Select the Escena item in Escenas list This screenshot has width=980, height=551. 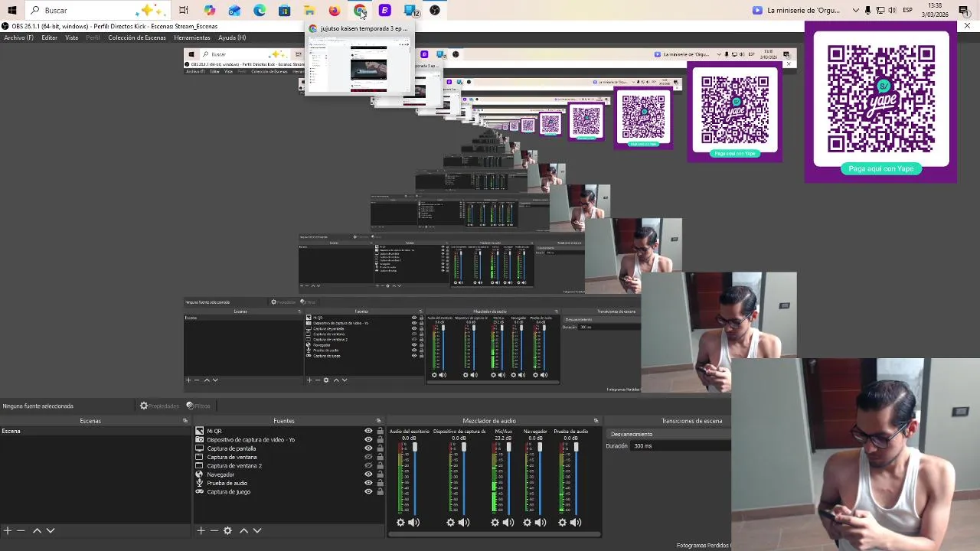coord(95,431)
